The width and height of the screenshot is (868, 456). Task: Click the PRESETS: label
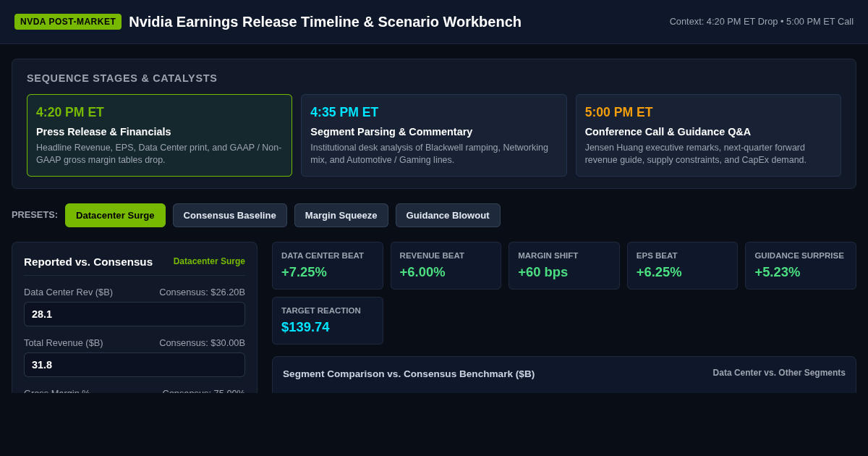(x=35, y=215)
